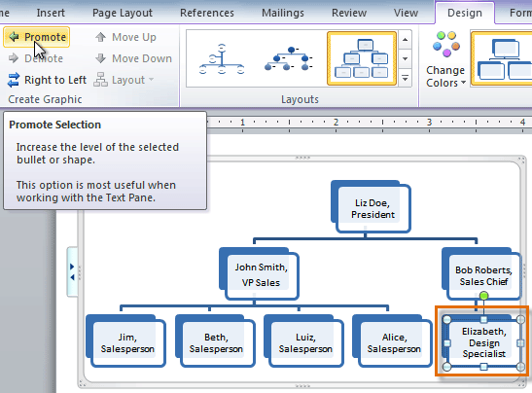Image resolution: width=532 pixels, height=393 pixels.
Task: Switch to the Insert tab
Action: click(51, 13)
